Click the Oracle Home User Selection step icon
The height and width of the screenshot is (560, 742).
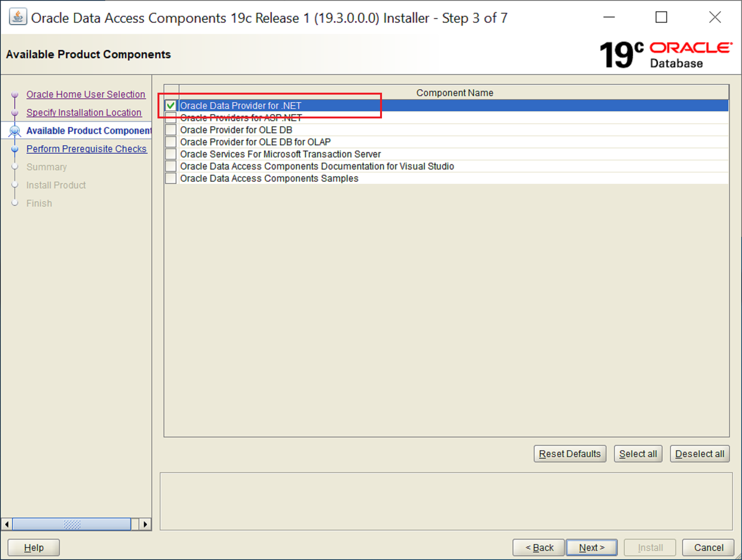[x=16, y=93]
